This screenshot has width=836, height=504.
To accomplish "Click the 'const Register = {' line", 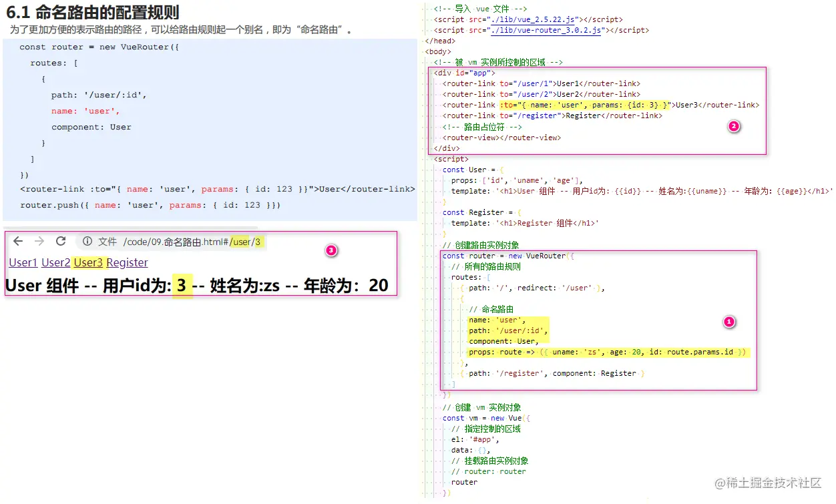I will pyautogui.click(x=481, y=212).
